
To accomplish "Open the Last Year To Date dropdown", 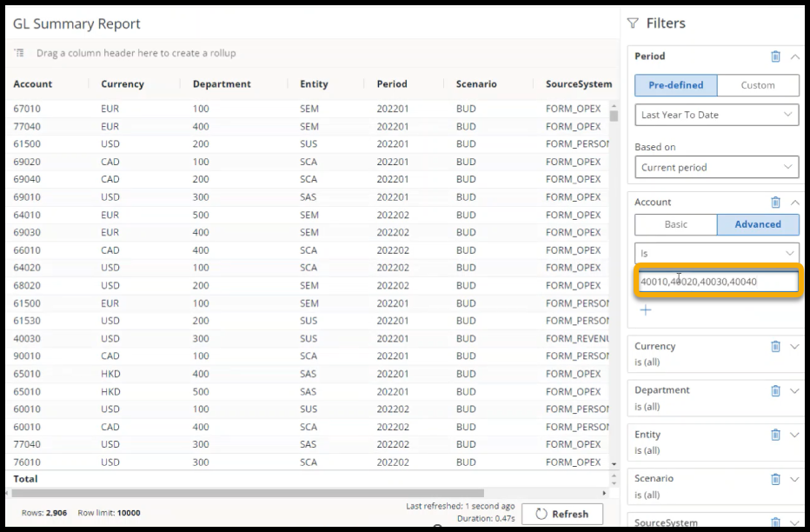I will coord(716,115).
